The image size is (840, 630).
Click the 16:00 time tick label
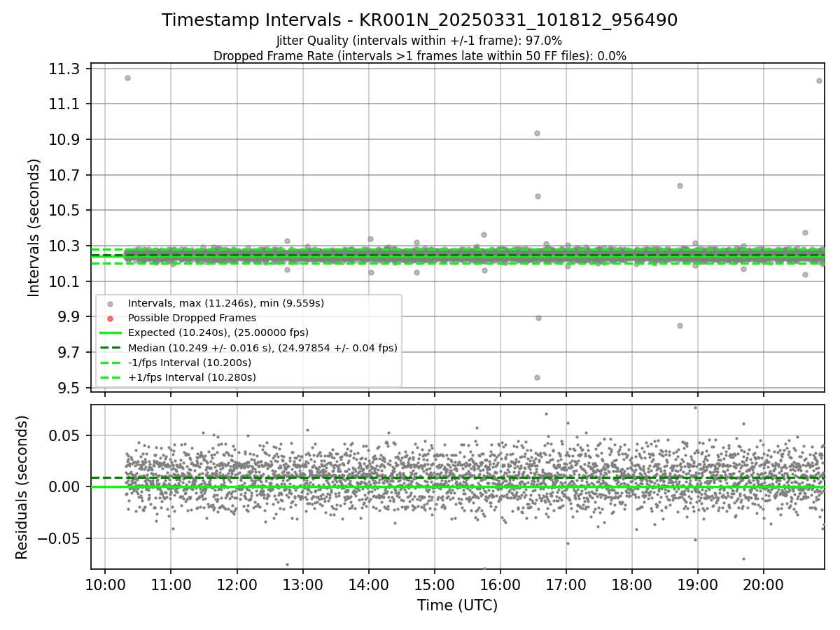coord(500,584)
